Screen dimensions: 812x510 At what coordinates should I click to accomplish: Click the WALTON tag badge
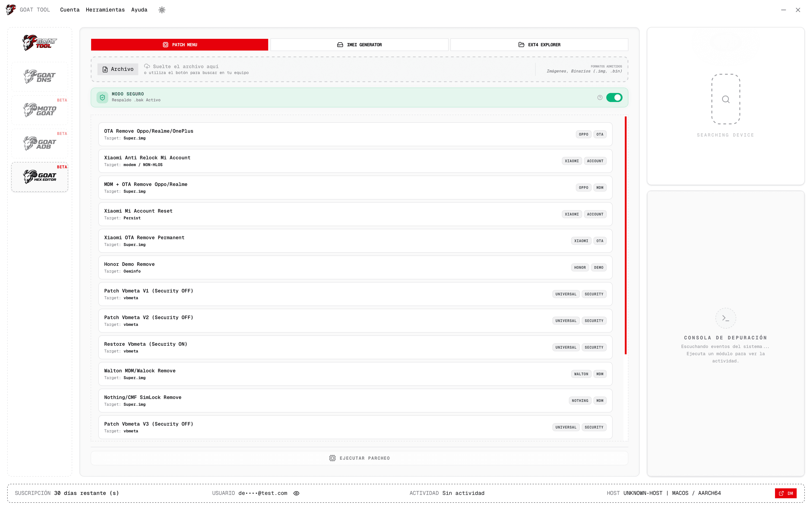pyautogui.click(x=581, y=374)
